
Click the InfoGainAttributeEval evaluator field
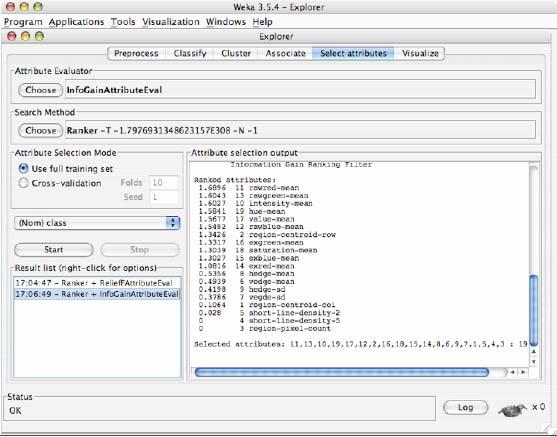pos(300,90)
